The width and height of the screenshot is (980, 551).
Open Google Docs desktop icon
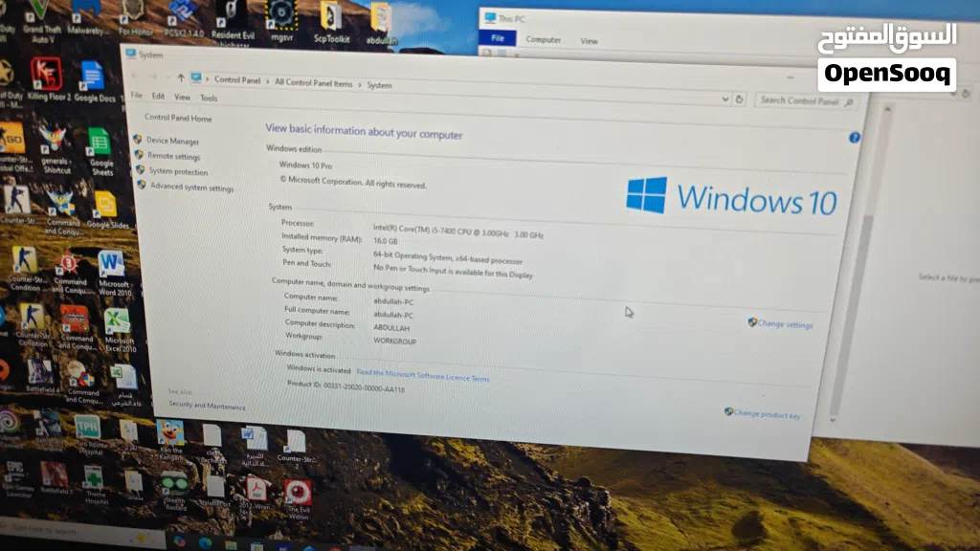click(93, 82)
